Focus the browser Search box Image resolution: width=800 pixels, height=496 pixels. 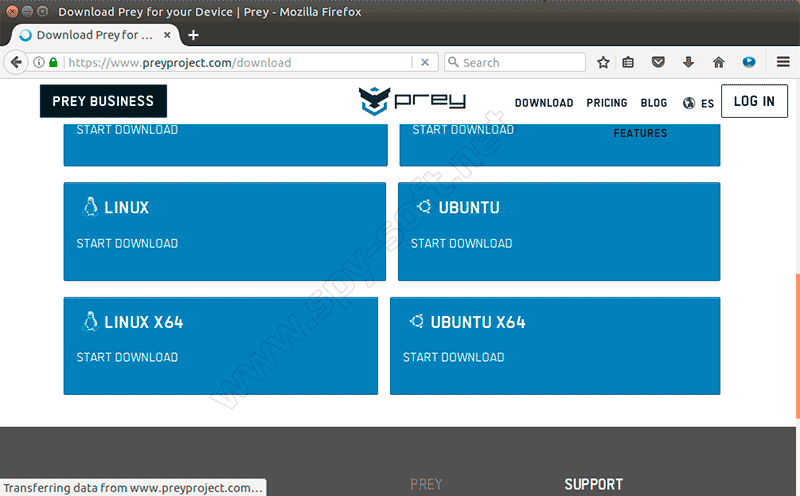514,62
